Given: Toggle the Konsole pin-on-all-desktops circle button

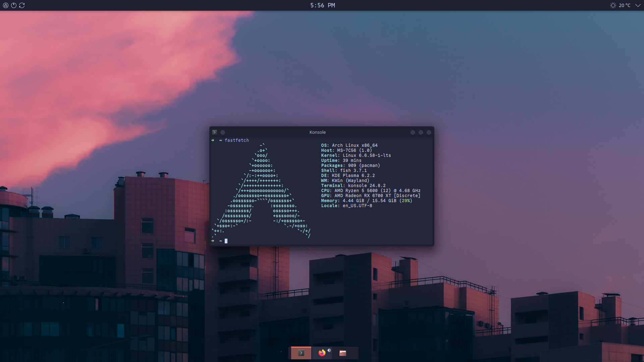Looking at the screenshot, I should [x=223, y=132].
